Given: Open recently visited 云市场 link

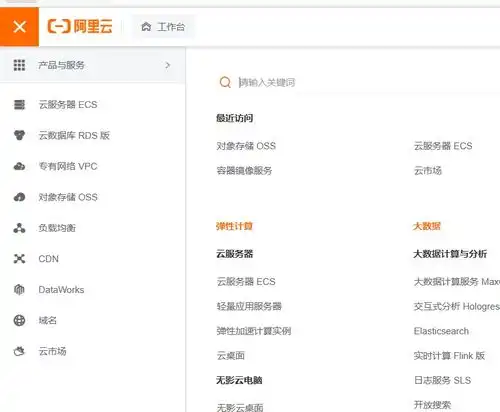Looking at the screenshot, I should coord(428,171).
